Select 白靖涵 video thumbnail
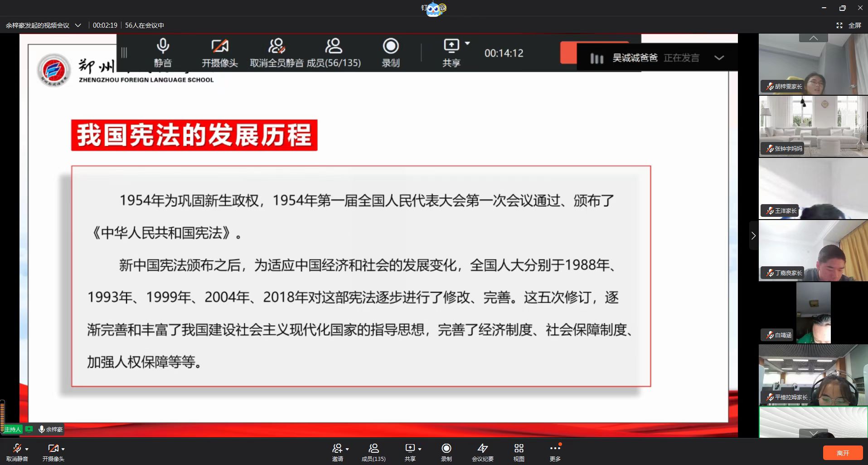The width and height of the screenshot is (868, 465). 813,313
